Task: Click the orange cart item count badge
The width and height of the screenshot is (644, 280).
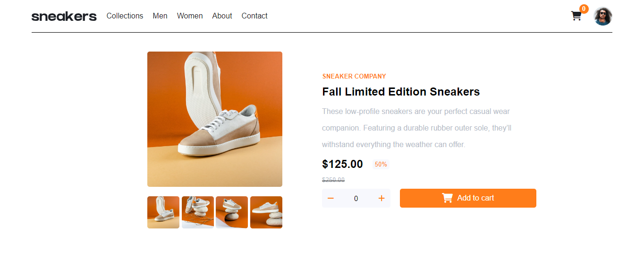Action: point(584,9)
